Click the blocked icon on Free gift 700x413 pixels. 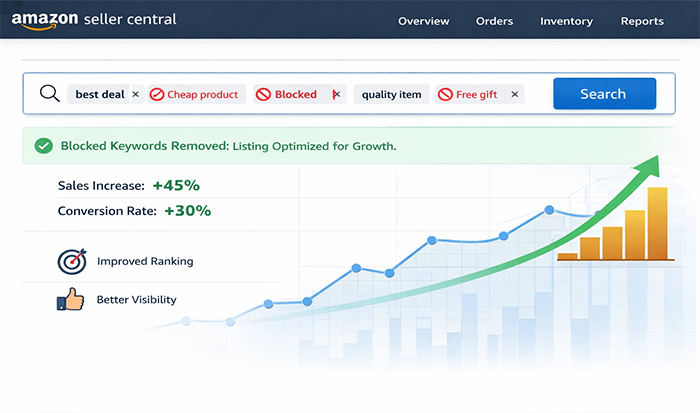point(445,95)
